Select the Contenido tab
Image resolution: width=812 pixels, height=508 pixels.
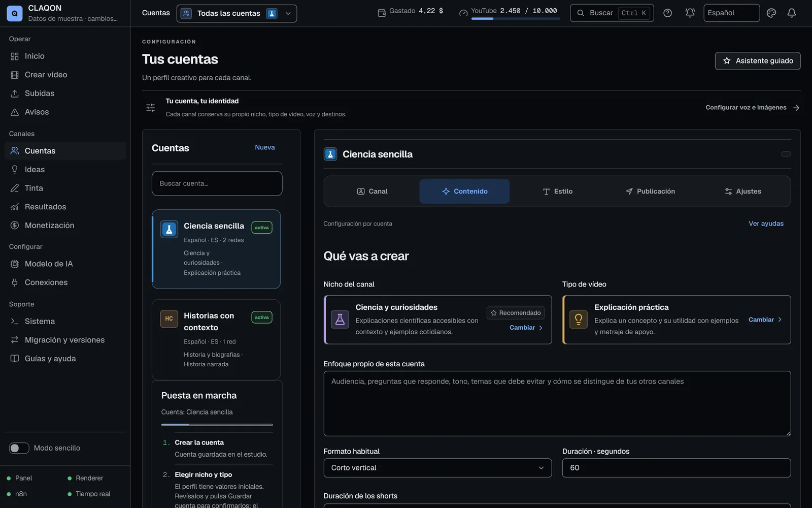click(464, 192)
